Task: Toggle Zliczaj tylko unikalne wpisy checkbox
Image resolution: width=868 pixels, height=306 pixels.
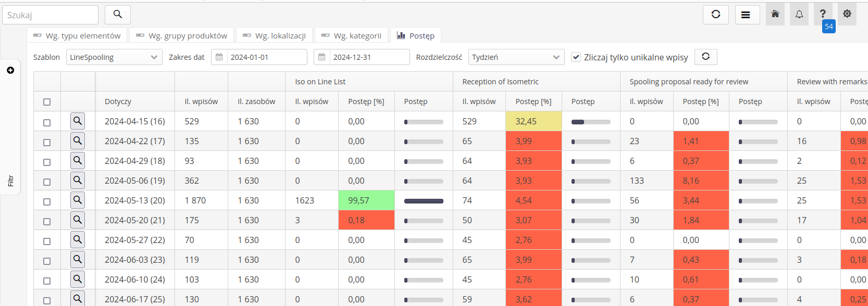Action: (576, 57)
